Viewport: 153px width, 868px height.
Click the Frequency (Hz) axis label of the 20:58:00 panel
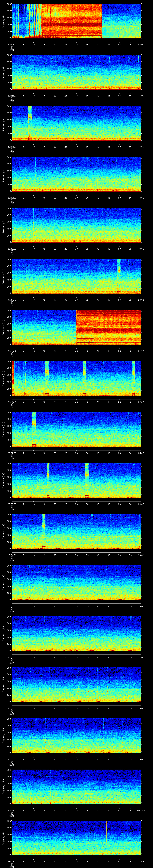tap(3, 735)
